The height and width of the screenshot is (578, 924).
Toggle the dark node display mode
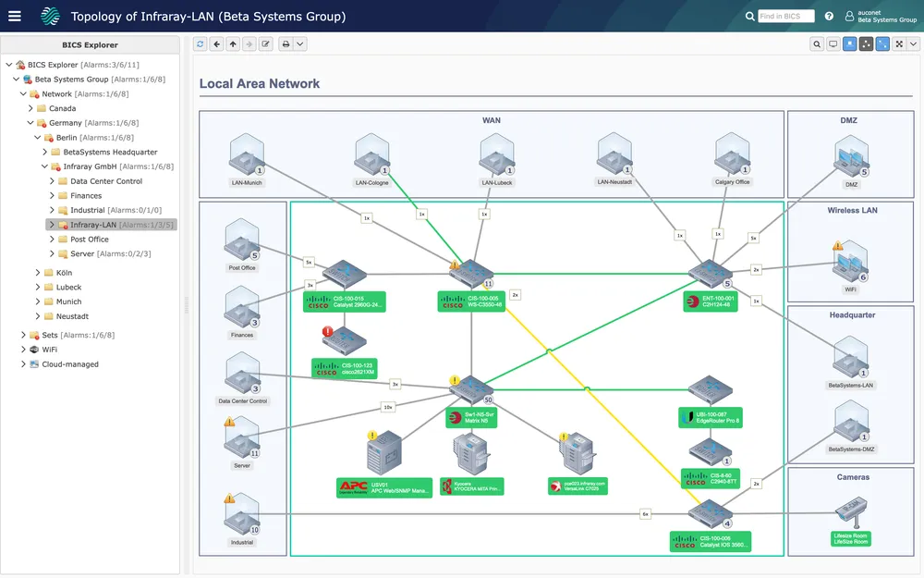click(866, 43)
